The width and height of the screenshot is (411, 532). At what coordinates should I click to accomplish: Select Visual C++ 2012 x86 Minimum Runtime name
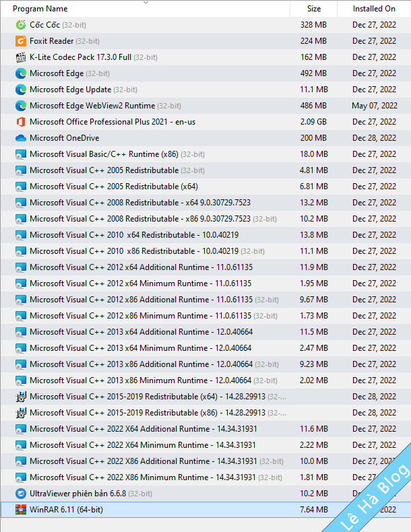[154, 316]
